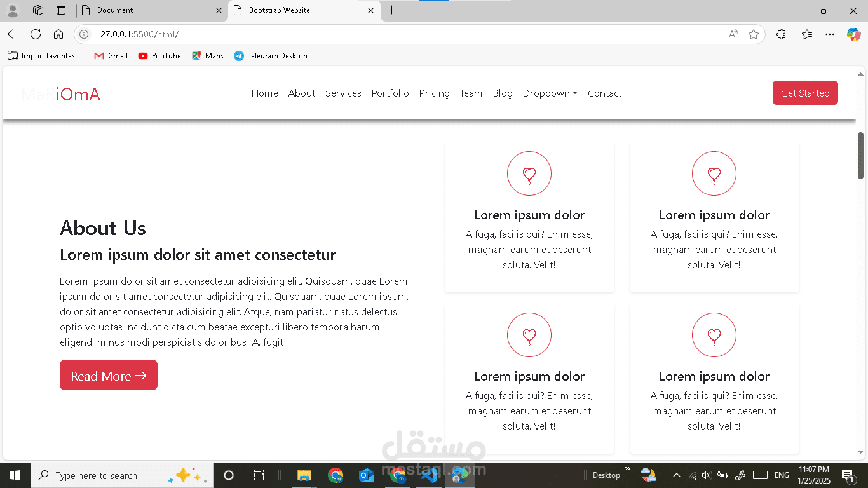Click the Get Started button

point(805,93)
